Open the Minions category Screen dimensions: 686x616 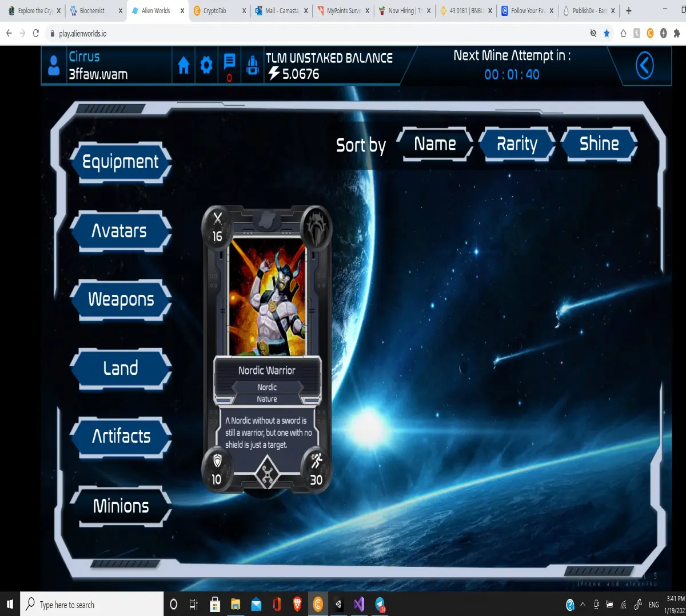click(121, 506)
